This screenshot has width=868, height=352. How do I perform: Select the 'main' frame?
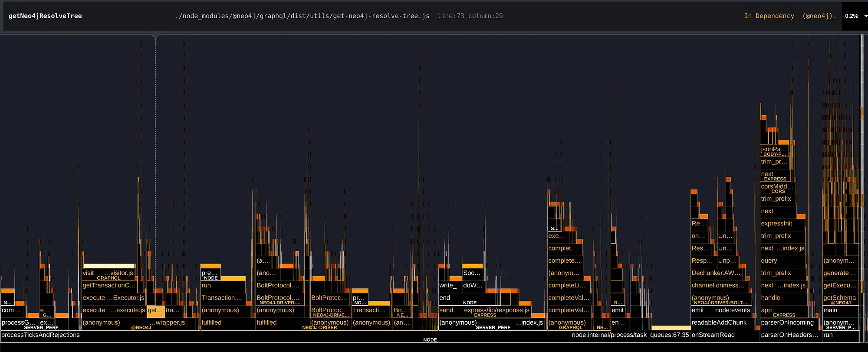pos(840,311)
